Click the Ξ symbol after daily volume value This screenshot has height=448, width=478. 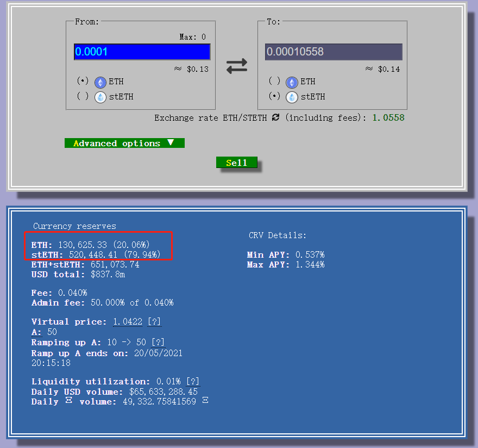205,400
